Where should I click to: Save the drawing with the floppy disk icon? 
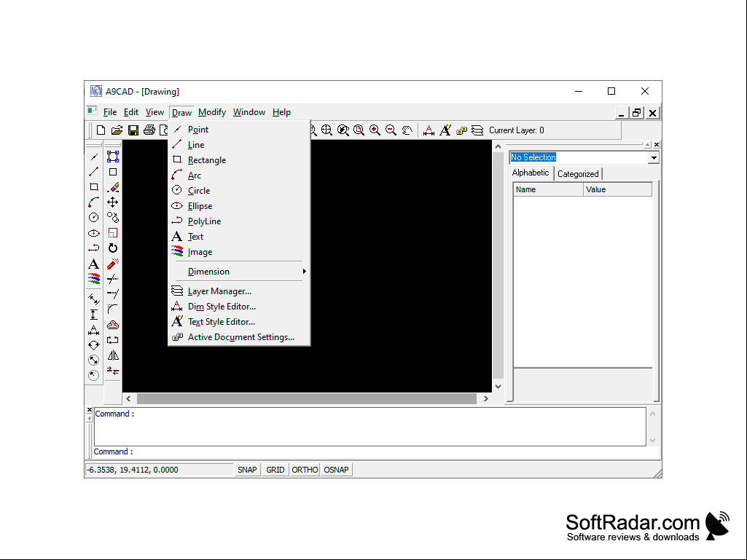point(133,130)
